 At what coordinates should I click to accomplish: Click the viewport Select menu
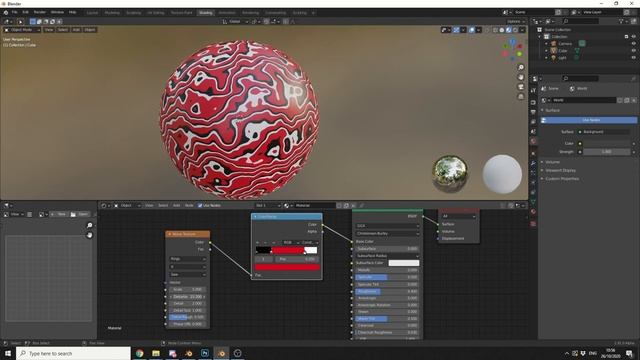click(62, 30)
